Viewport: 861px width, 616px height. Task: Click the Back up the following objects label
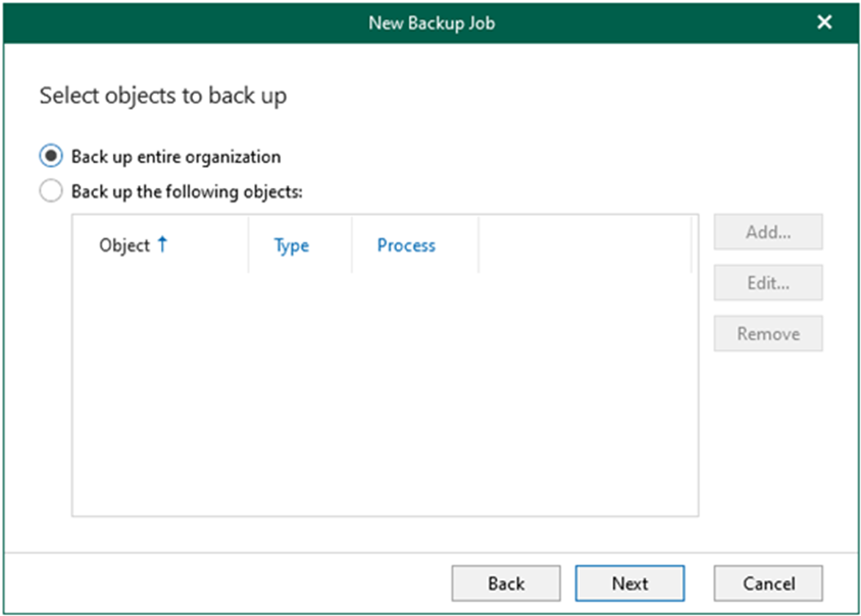tap(186, 192)
